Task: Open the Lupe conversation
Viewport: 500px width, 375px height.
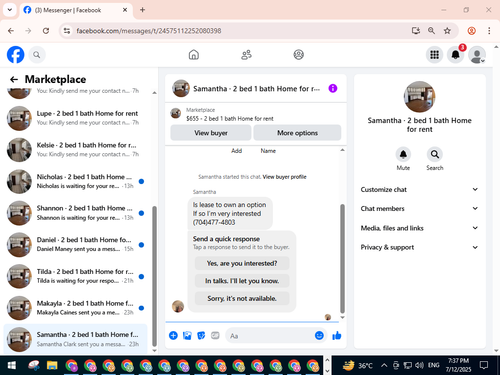Action: 75,118
